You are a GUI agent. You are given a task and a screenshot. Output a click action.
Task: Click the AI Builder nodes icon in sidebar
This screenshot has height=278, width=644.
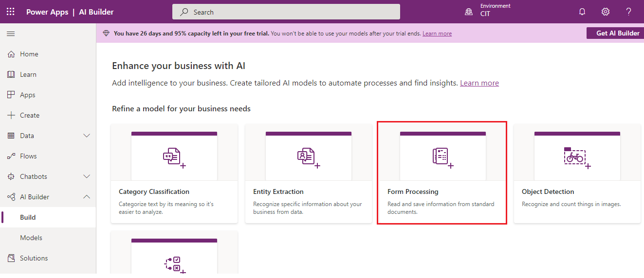click(x=11, y=197)
